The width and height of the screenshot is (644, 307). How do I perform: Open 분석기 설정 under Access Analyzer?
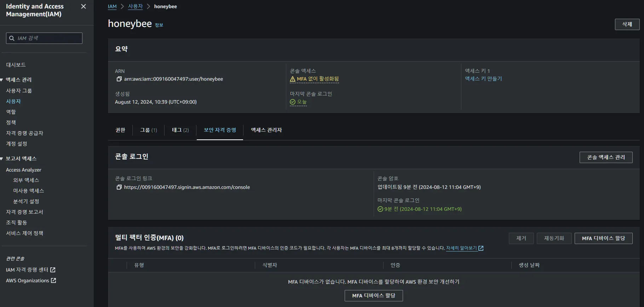(x=26, y=202)
